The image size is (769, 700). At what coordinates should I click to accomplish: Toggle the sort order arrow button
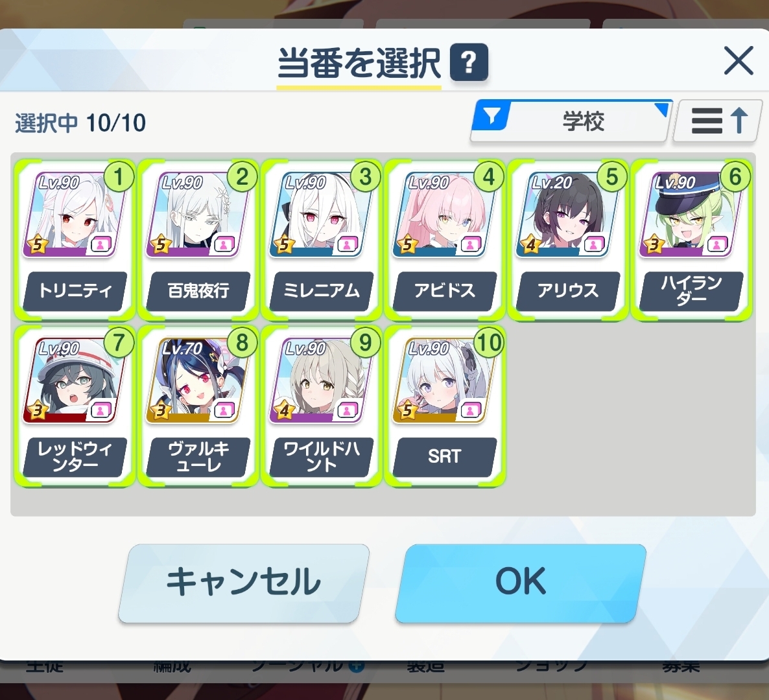click(718, 121)
